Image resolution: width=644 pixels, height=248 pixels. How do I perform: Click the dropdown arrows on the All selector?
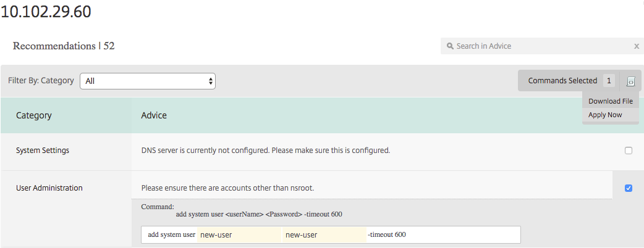(x=211, y=81)
